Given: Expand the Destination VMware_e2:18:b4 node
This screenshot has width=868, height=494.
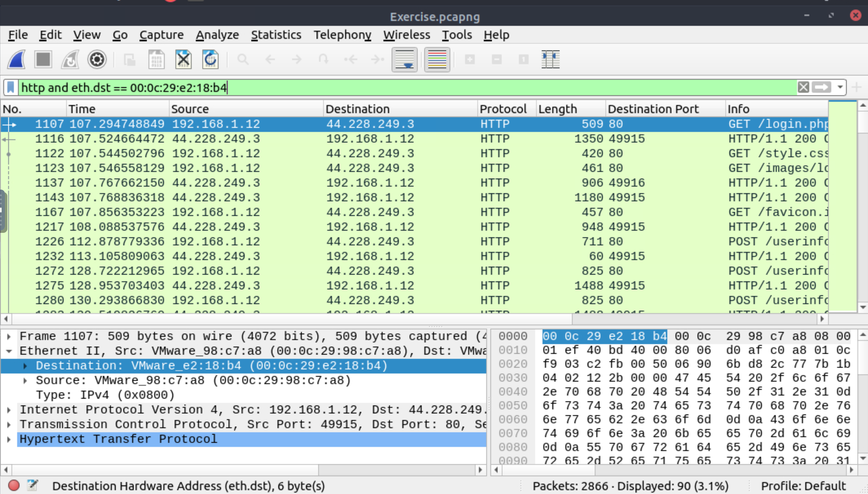Looking at the screenshot, I should pos(25,366).
